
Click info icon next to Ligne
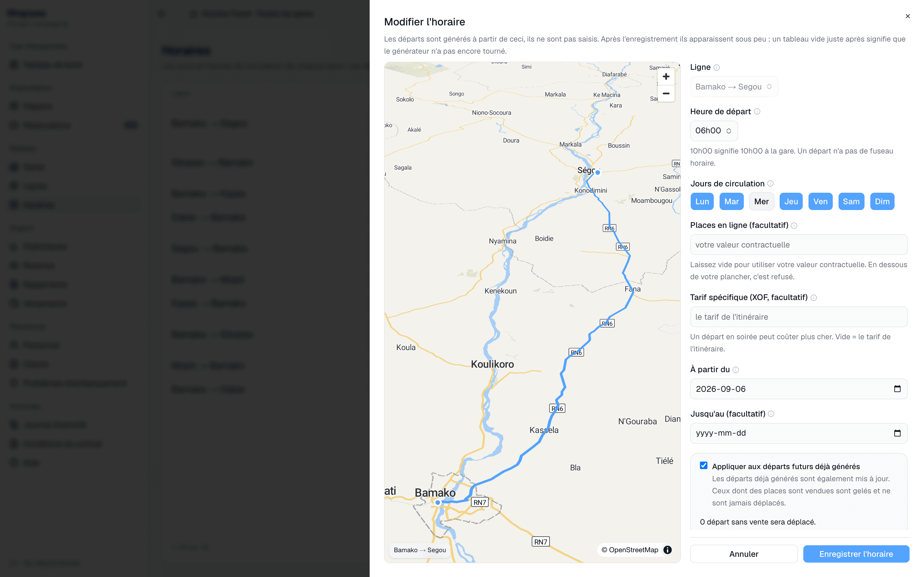(717, 68)
